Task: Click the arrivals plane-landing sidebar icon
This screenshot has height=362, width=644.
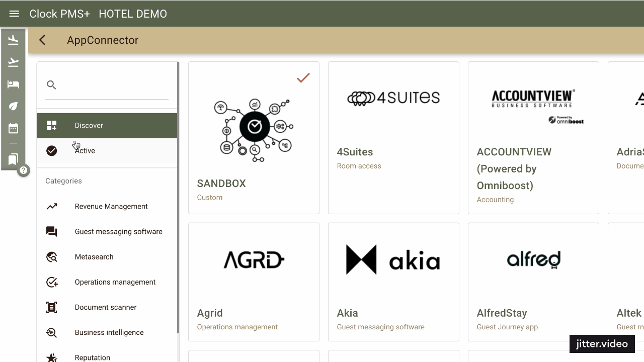Action: 13,40
